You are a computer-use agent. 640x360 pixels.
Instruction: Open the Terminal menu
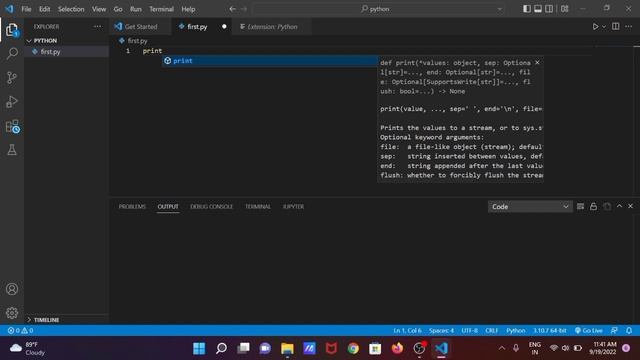click(x=161, y=9)
